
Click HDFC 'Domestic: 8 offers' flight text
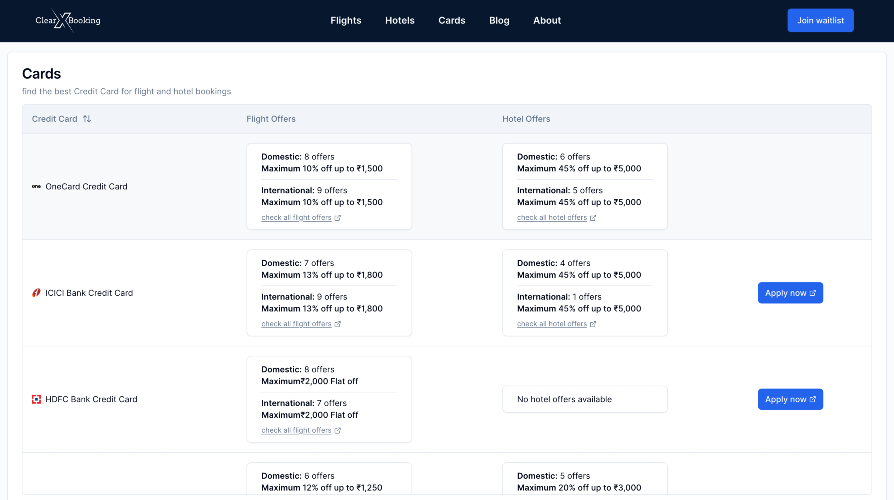click(x=298, y=369)
